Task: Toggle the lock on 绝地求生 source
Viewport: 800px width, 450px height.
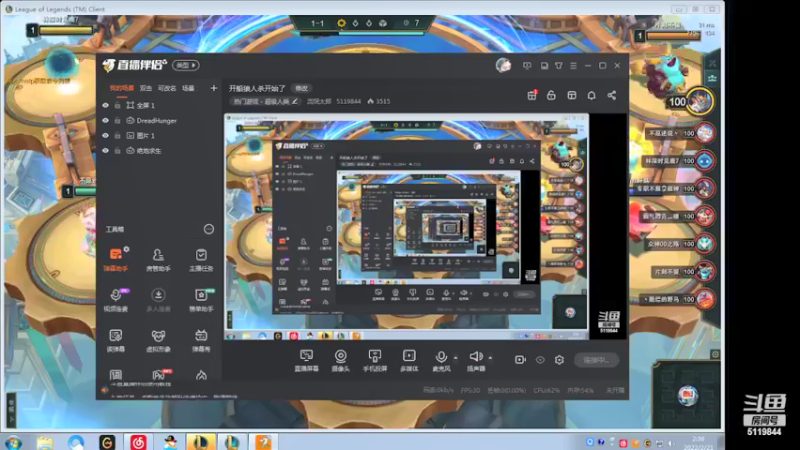Action: 117,151
